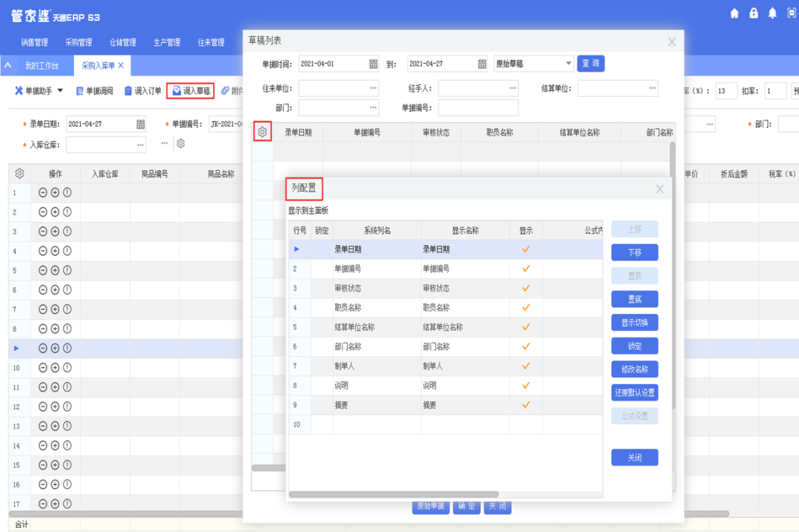Click the 单据调阅 toolbar icon
The width and height of the screenshot is (799, 532).
pyautogui.click(x=79, y=91)
